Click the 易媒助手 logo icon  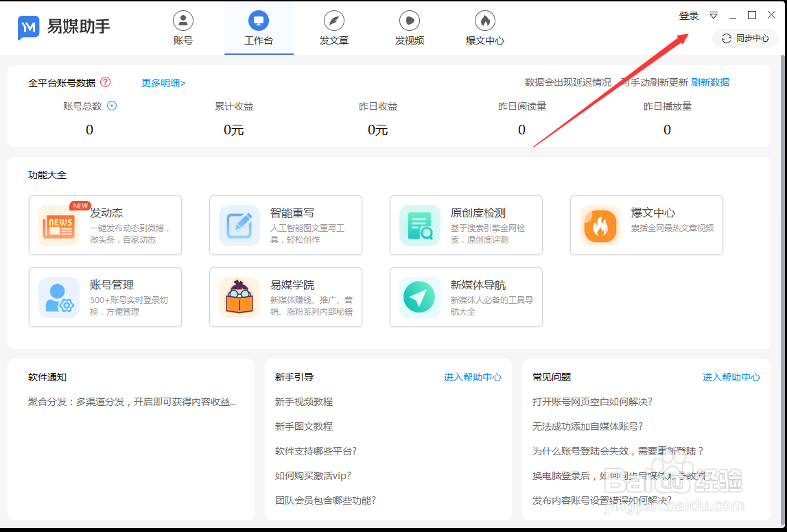[29, 27]
